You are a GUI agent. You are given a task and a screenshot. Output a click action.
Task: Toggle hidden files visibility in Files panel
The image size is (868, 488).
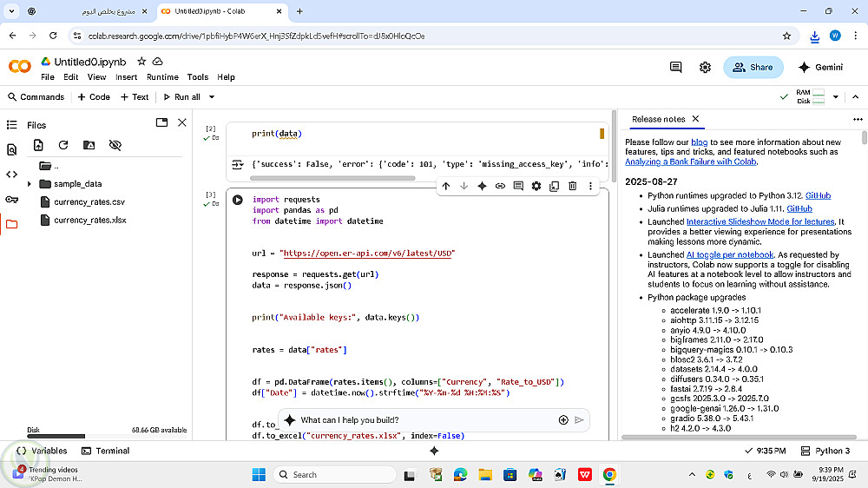coord(115,145)
